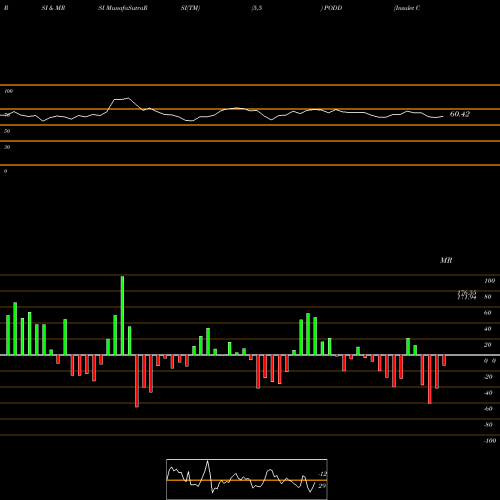The image size is (500, 500).
Task: Click the '-100' label on MR axis
Action: (490, 441)
